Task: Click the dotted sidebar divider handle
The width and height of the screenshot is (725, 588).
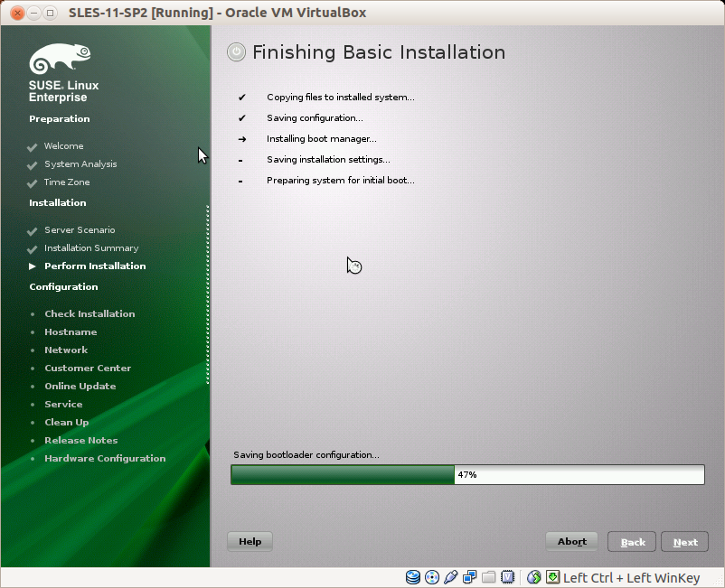Action: [x=208, y=294]
